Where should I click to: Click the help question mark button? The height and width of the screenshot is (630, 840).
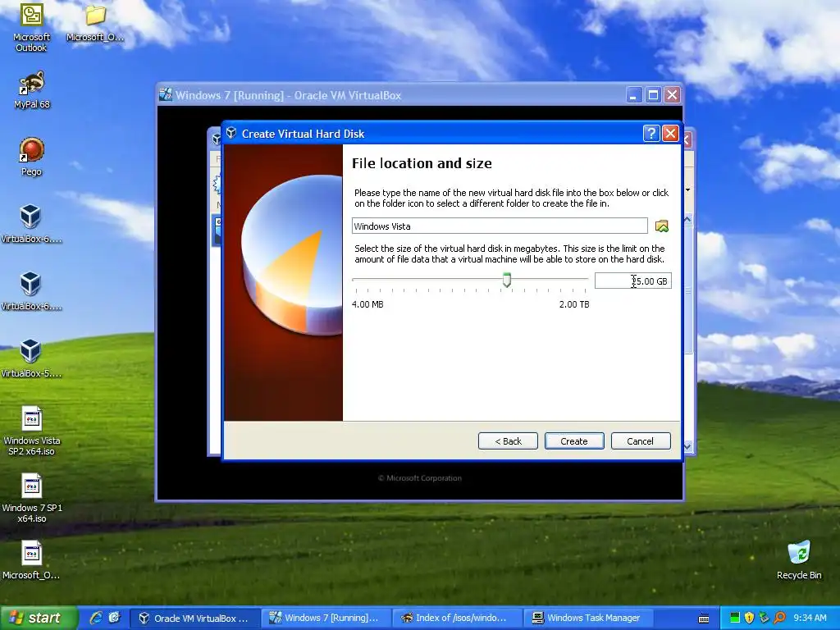point(651,134)
